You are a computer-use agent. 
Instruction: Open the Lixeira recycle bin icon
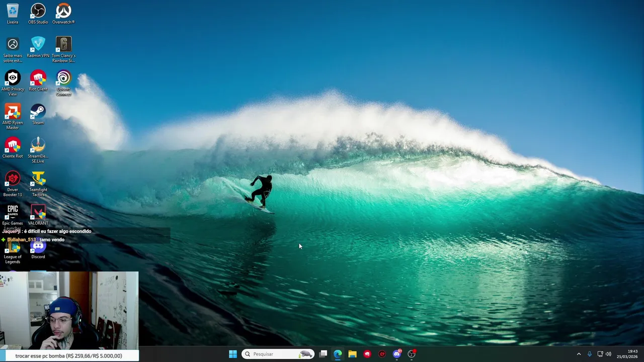pyautogui.click(x=13, y=14)
